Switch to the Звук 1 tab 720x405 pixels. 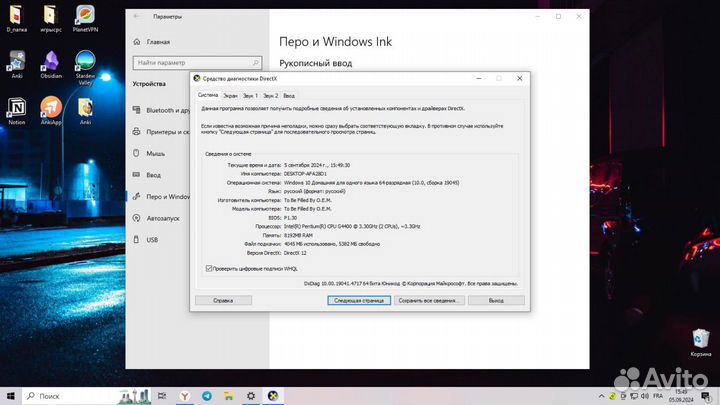click(250, 95)
